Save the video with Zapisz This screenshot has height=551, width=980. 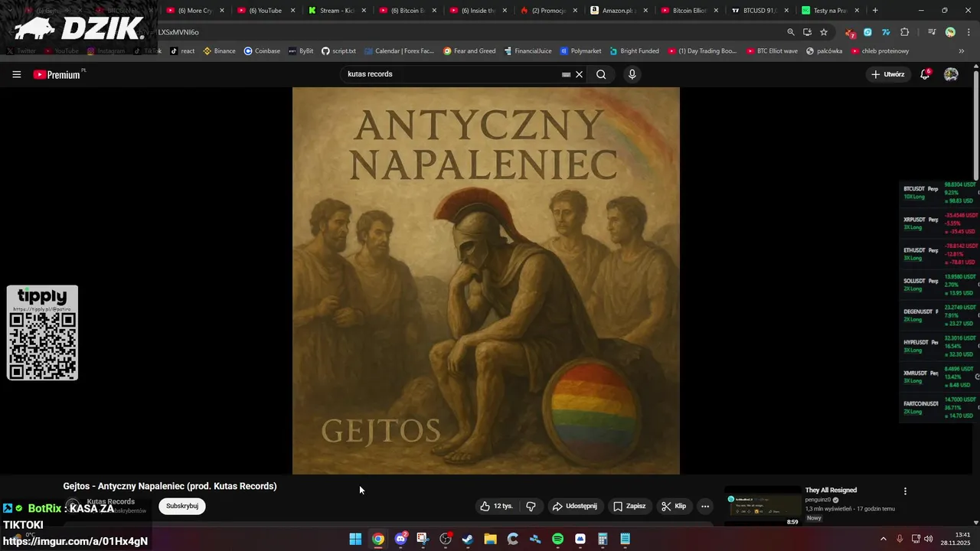click(x=629, y=506)
